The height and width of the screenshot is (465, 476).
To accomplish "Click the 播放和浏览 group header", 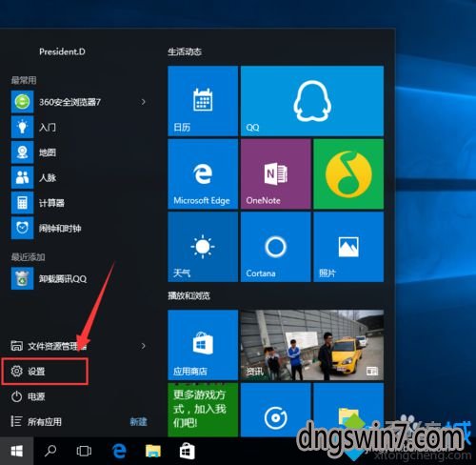I will pos(188,295).
